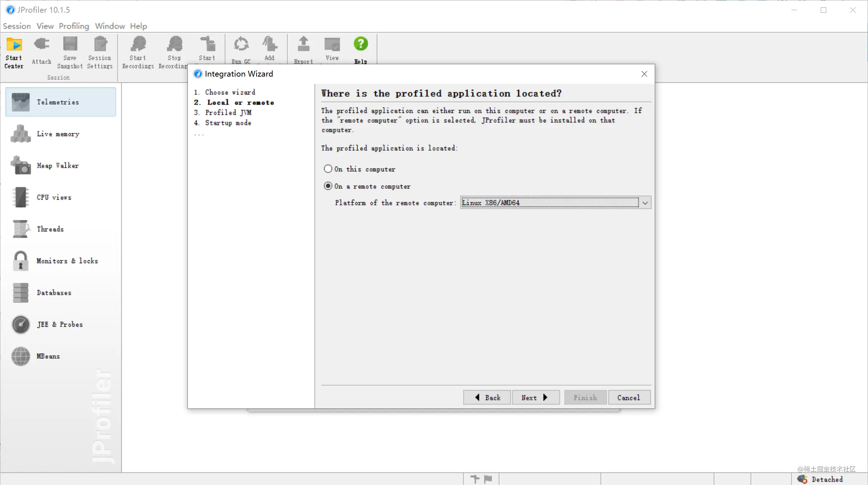Open the Session menu

pyautogui.click(x=17, y=26)
